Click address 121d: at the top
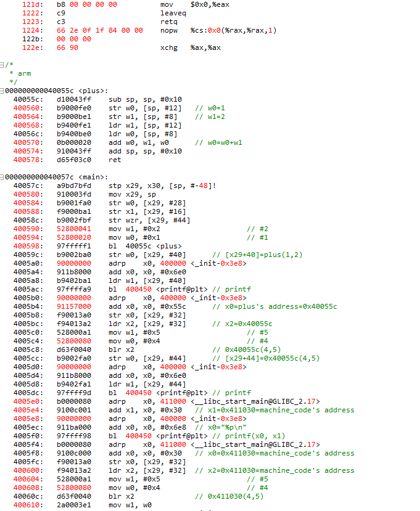This screenshot has width=420, height=511. 33,4
